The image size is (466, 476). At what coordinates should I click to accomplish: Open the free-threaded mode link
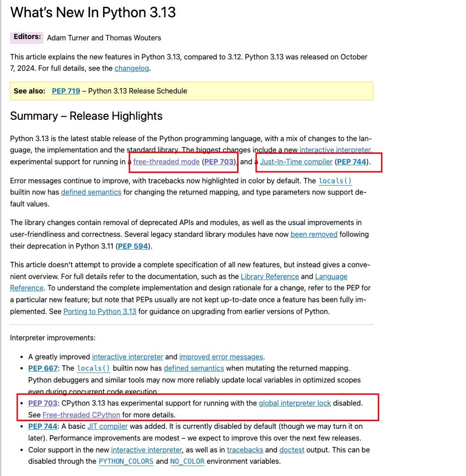pos(167,162)
